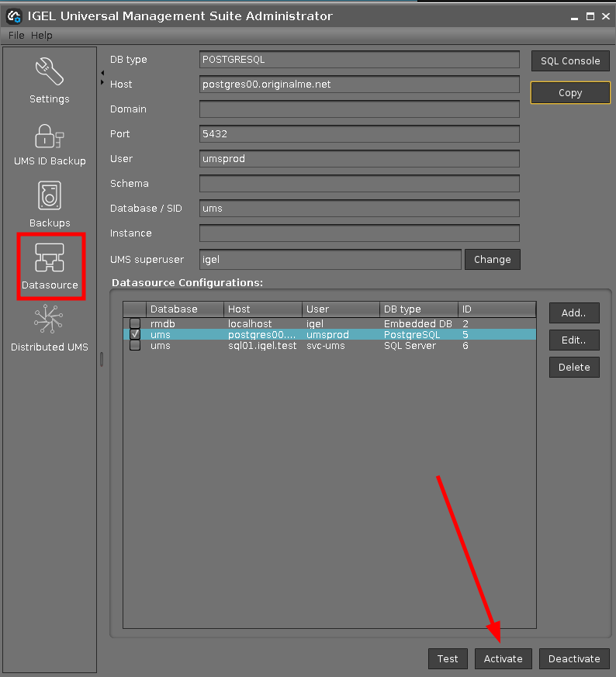Sort table by DB type column header
The height and width of the screenshot is (677, 616).
click(x=418, y=309)
